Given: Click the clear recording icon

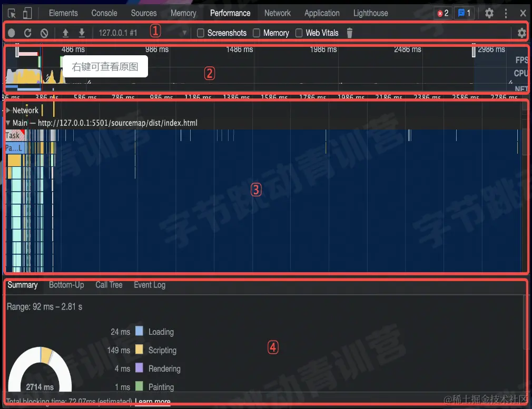Looking at the screenshot, I should coord(44,33).
